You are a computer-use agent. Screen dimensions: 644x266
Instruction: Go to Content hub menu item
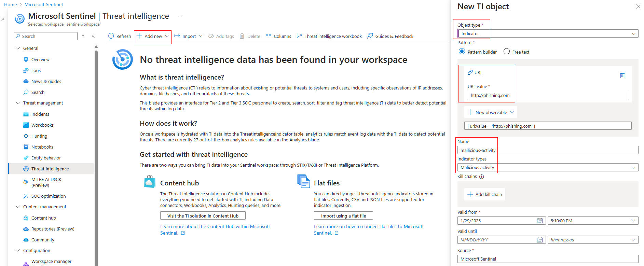click(43, 218)
